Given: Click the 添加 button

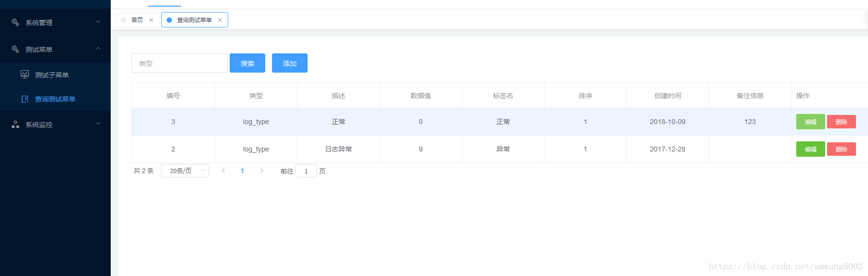Looking at the screenshot, I should (x=290, y=63).
